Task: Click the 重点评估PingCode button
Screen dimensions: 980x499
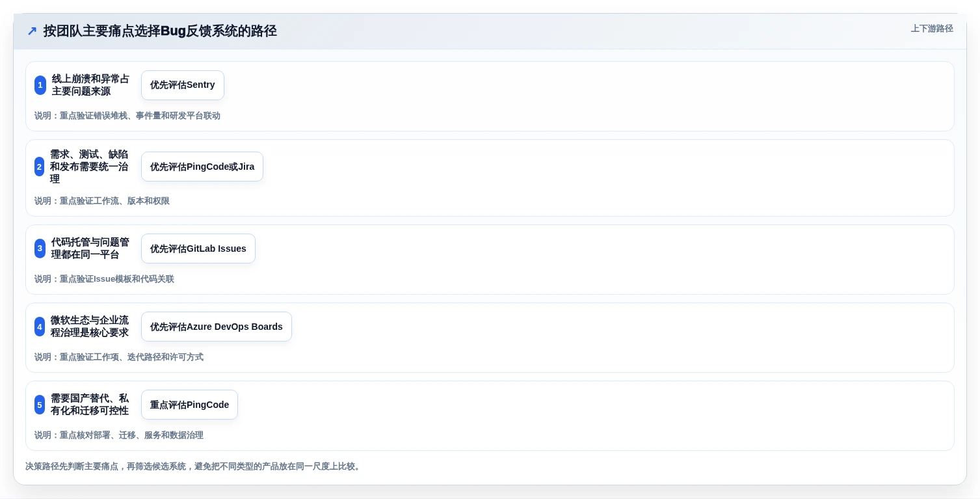Action: tap(189, 405)
